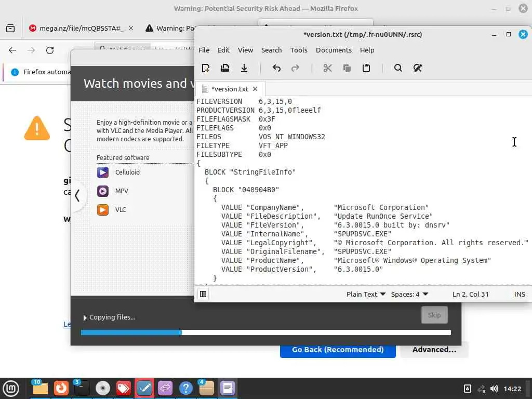Screen dimensions: 532x399
Task: Open the Edit menu
Action: click(223, 50)
